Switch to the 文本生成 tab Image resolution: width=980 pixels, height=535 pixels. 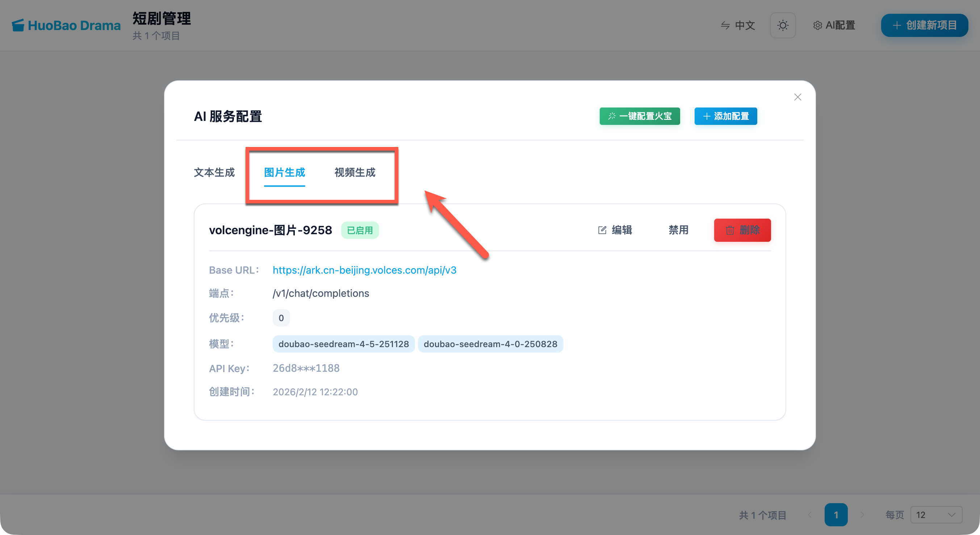coord(214,172)
